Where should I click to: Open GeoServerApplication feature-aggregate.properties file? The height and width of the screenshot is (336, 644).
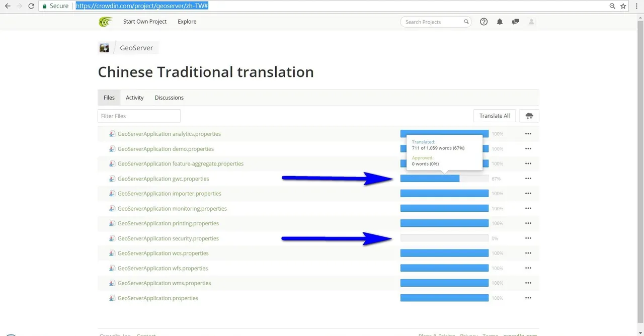point(181,163)
